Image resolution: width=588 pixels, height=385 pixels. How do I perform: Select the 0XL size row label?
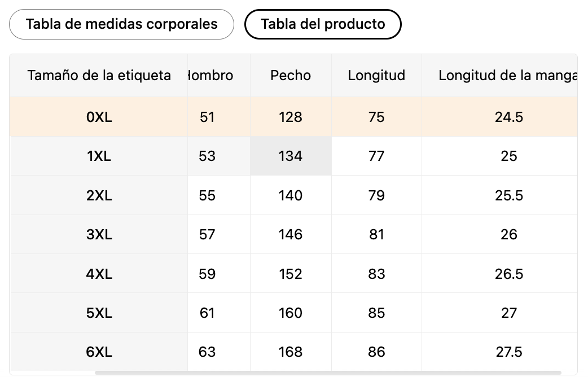tap(99, 117)
